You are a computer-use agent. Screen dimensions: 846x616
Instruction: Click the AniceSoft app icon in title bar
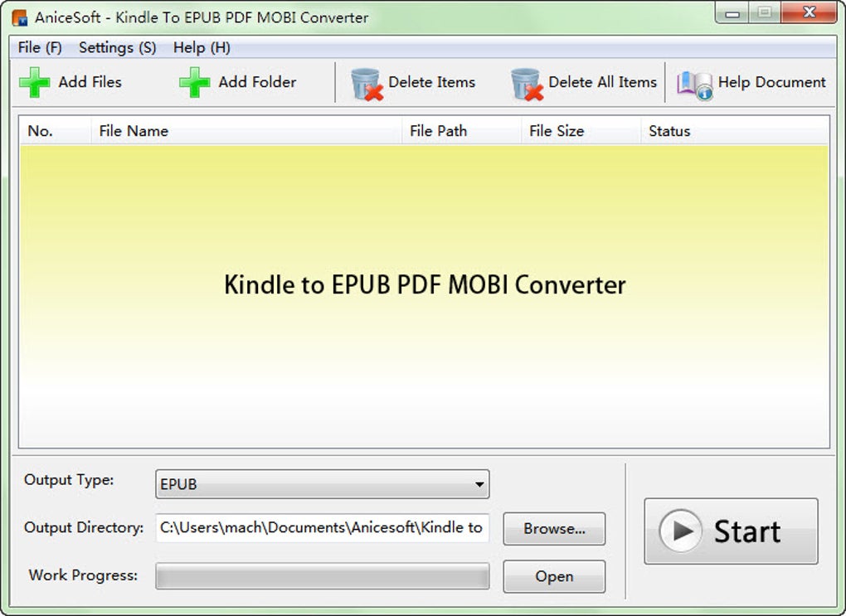pyautogui.click(x=19, y=17)
